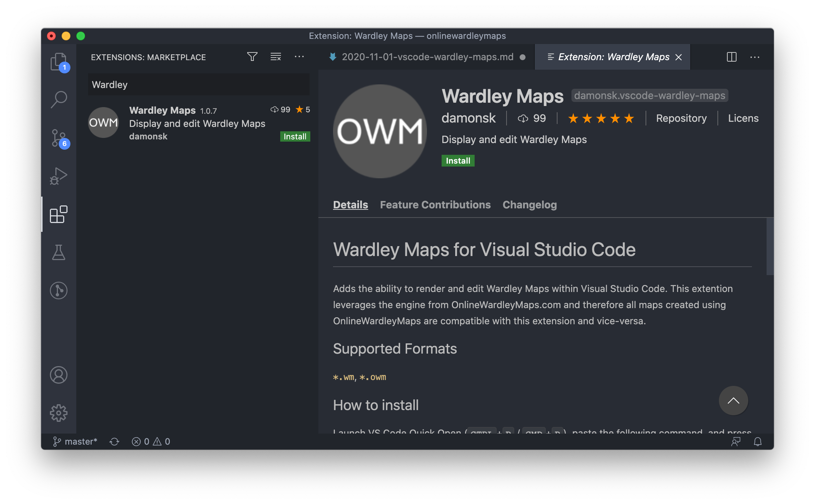Click the large OWM extension logo
Viewport: 815px width, 504px height.
coord(380,131)
